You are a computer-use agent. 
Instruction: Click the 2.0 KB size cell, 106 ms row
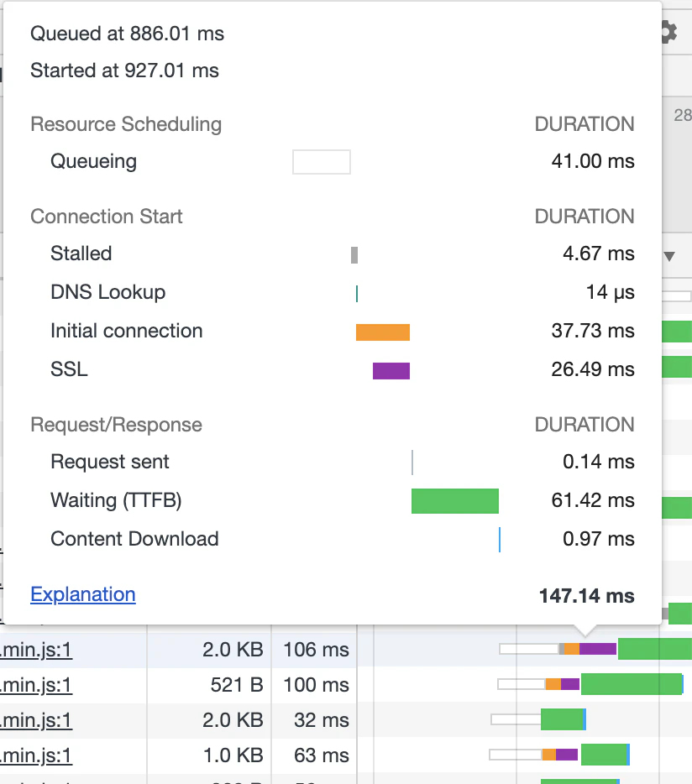(x=233, y=650)
